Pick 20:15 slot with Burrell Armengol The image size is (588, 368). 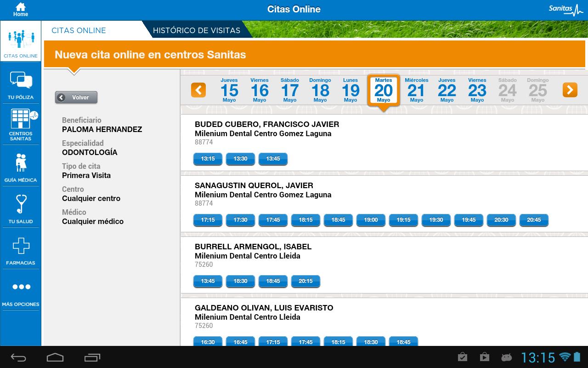(305, 281)
